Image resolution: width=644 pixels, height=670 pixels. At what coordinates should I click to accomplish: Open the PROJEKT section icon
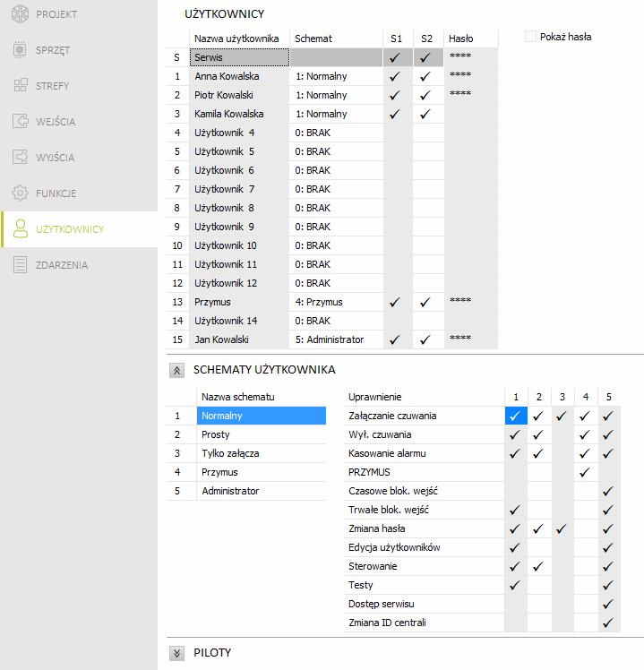pos(20,14)
